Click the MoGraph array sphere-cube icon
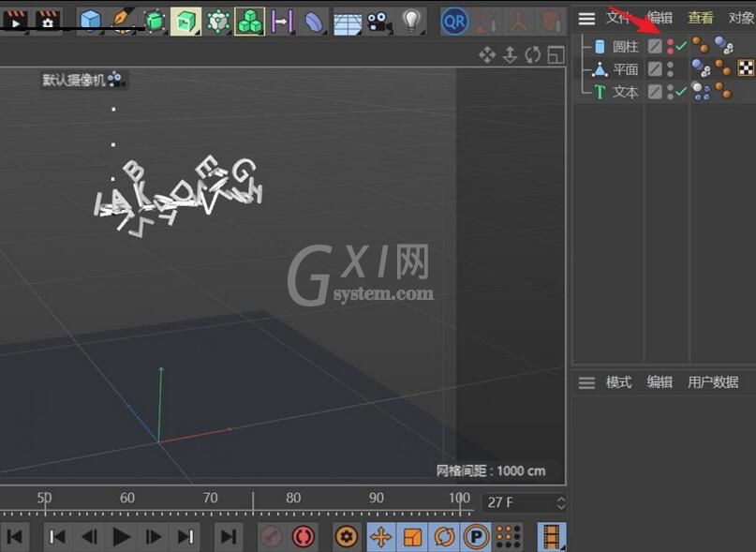The width and height of the screenshot is (756, 552). [218, 22]
